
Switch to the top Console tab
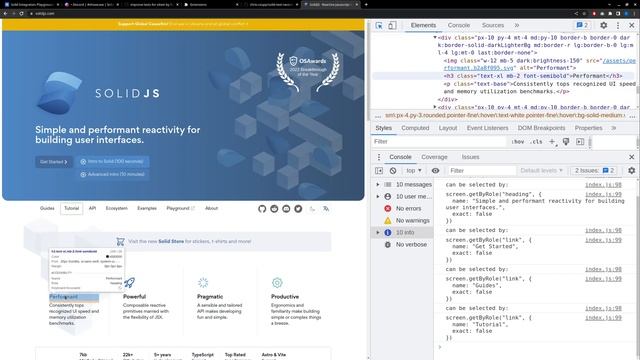pos(459,25)
